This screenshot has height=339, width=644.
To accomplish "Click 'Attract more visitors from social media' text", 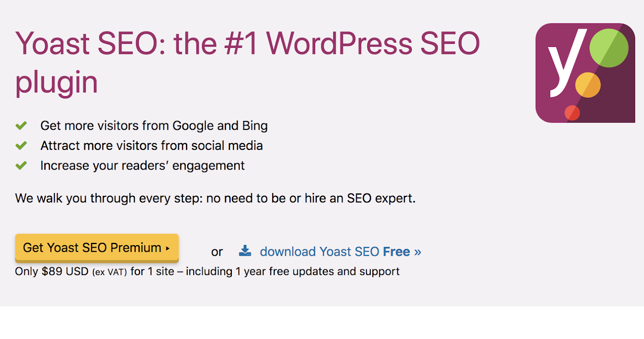I will click(151, 146).
